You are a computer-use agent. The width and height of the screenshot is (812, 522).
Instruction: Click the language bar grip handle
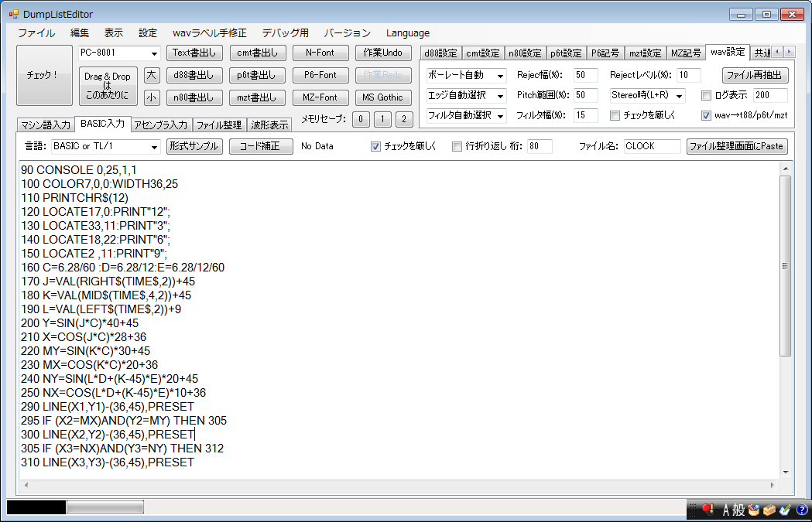click(x=692, y=510)
